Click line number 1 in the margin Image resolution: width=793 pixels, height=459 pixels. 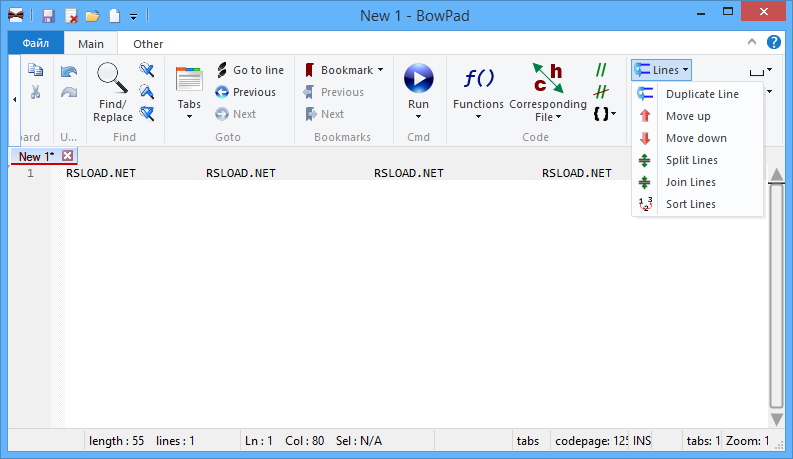click(30, 173)
